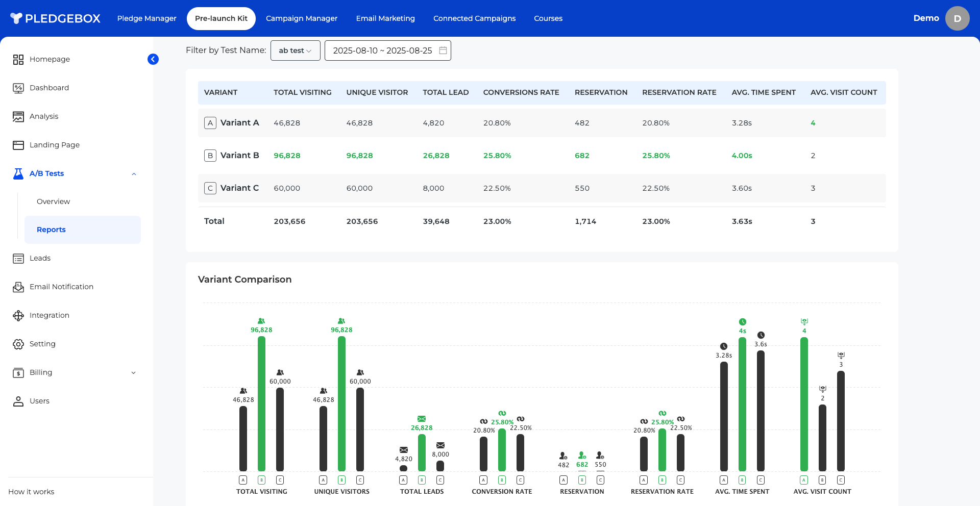Open the 'ab test' filter dropdown
The height and width of the screenshot is (506, 980).
coord(295,50)
